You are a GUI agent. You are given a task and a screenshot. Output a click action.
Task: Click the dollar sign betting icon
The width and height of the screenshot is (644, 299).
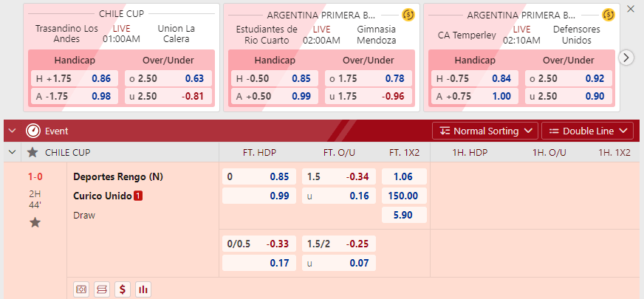coord(123,289)
